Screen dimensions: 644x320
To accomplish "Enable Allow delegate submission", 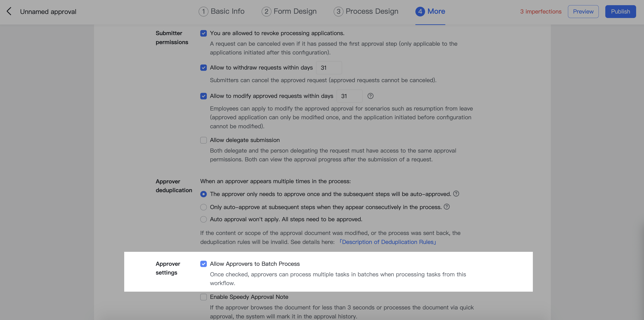I will point(203,140).
